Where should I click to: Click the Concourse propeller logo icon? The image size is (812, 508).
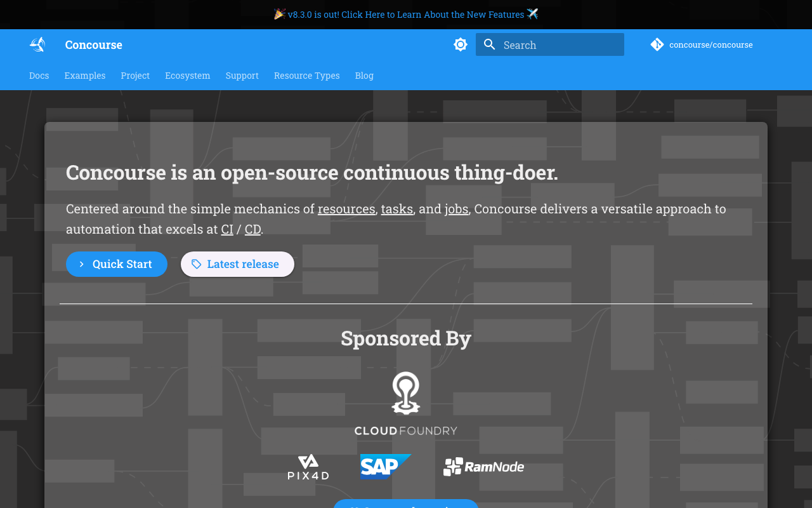[37, 44]
